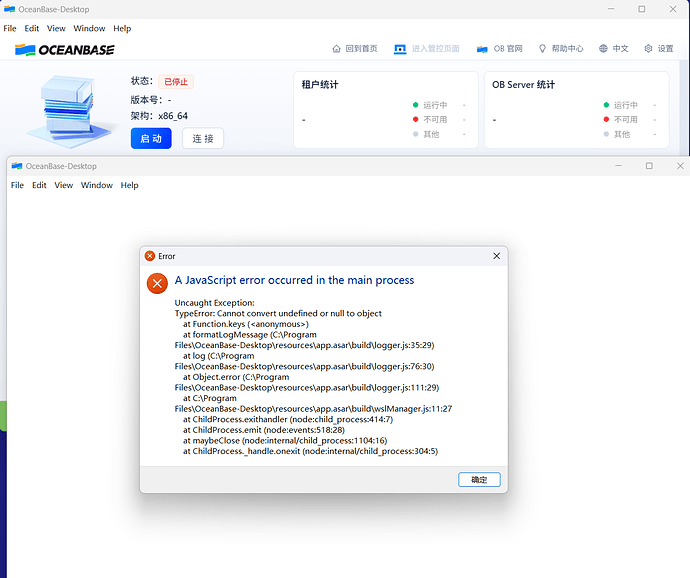Open Help menu in back OceanBase window
Image resolution: width=690 pixels, height=578 pixels.
pos(122,28)
